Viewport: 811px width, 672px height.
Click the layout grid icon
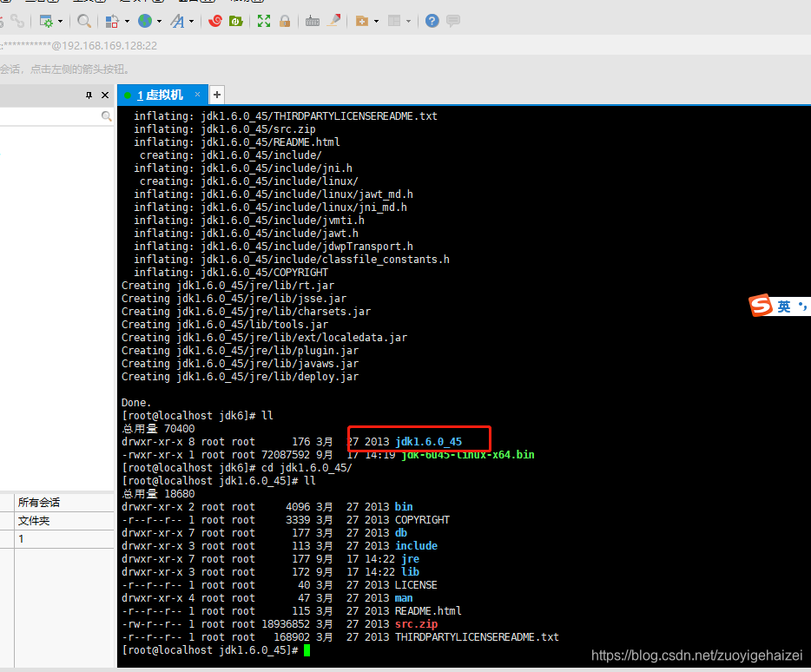tap(394, 21)
